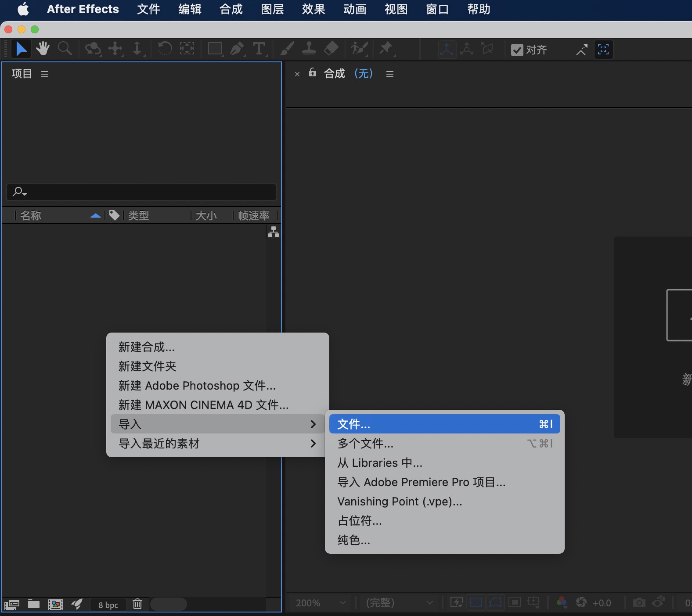Screen dimensions: 692x616
Task: Toggle the transparency grid button
Action: click(x=476, y=602)
